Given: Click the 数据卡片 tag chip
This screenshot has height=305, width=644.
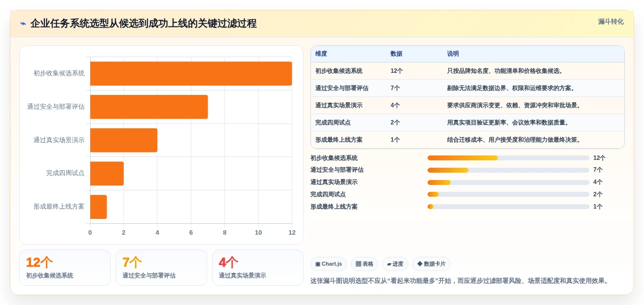Looking at the screenshot, I should point(431,264).
